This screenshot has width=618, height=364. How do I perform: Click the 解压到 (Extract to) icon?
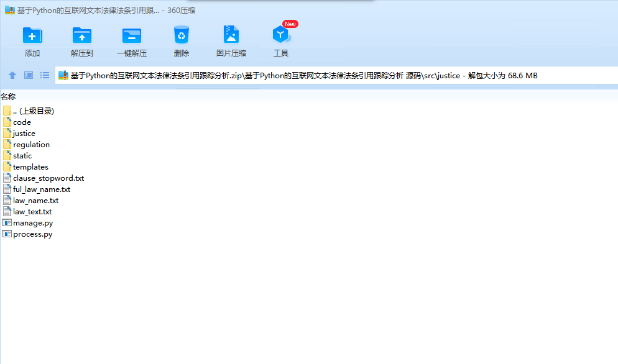82,35
